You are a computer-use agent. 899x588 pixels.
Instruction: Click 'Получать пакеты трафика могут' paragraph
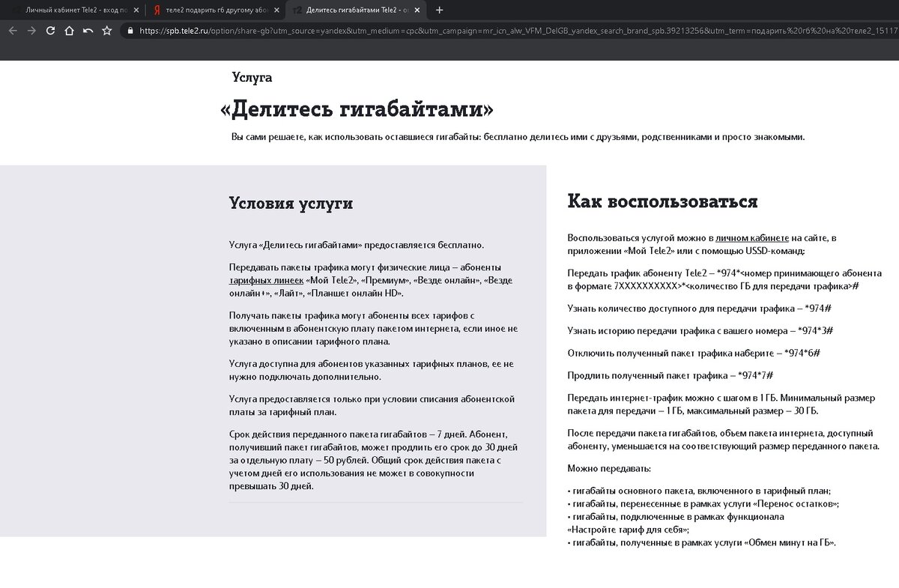[373, 329]
